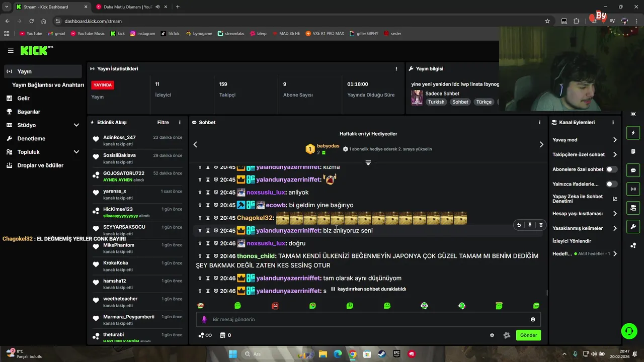Open Kanal Eylemleri three-dot menu
This screenshot has width=644, height=362.
point(613,123)
